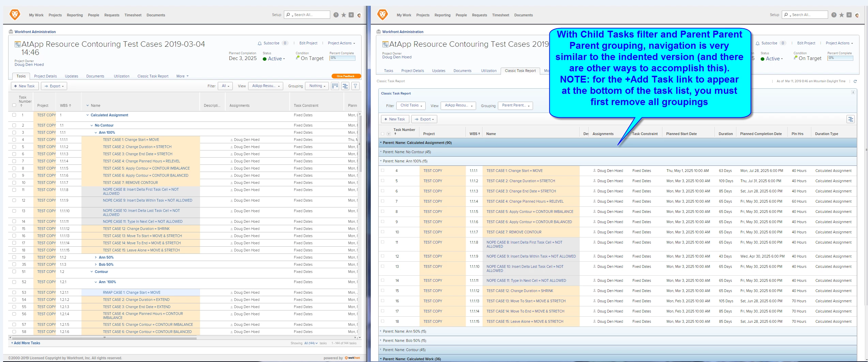868x362 pixels.
Task: Collapse the Classic Task Report panel header
Action: pyautogui.click(x=853, y=92)
